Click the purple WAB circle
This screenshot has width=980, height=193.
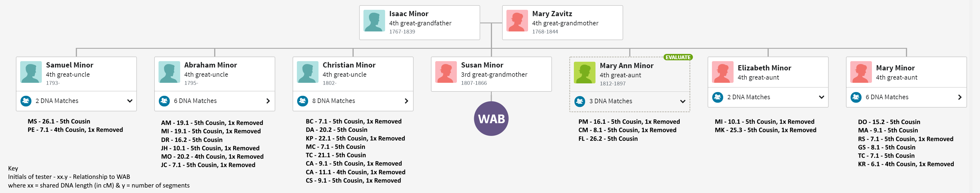pyautogui.click(x=491, y=118)
